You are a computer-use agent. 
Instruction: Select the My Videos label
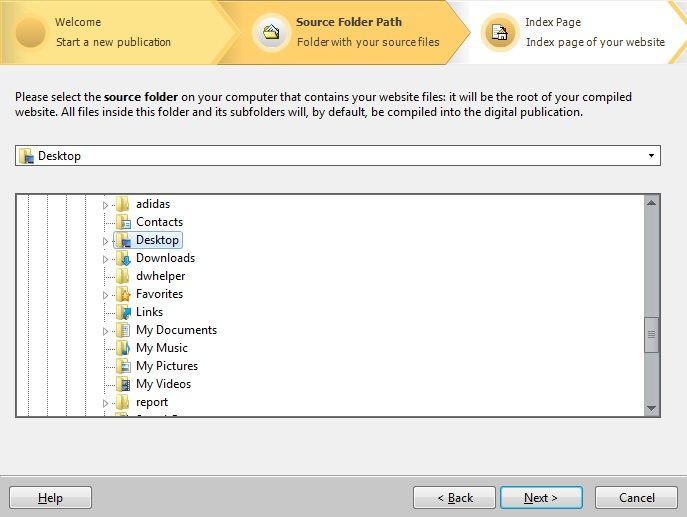(x=163, y=384)
